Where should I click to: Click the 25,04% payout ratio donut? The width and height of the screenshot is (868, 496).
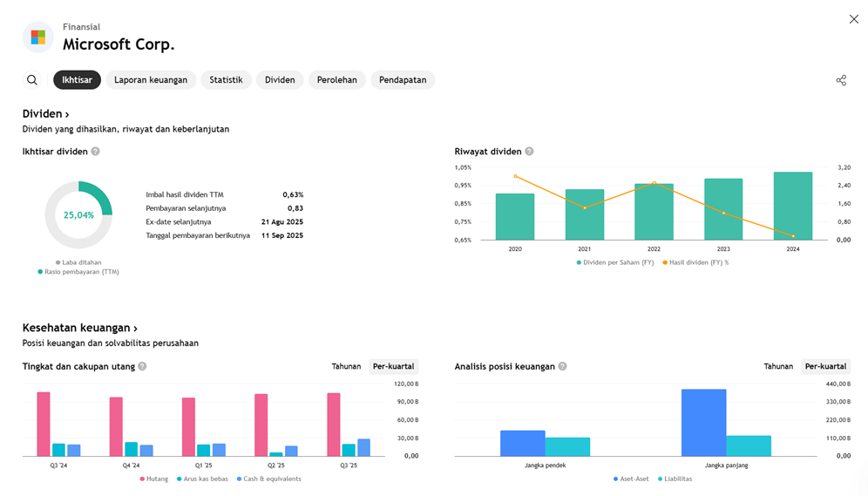coord(78,214)
